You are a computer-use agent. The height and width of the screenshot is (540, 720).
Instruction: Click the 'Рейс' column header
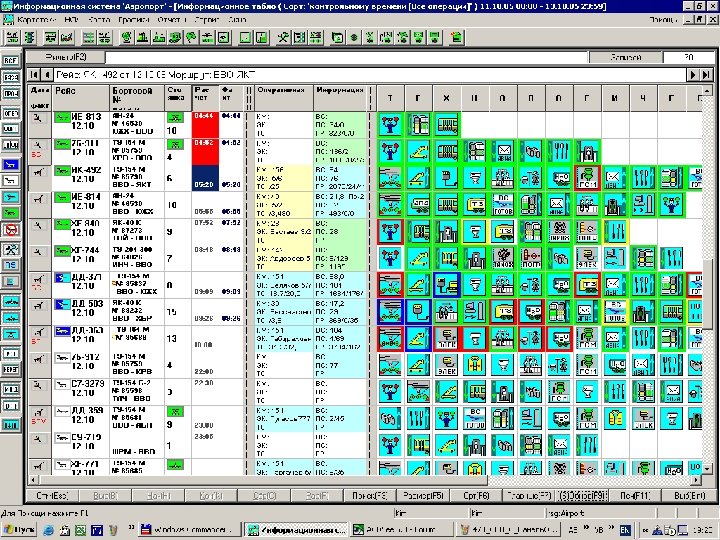[x=81, y=97]
